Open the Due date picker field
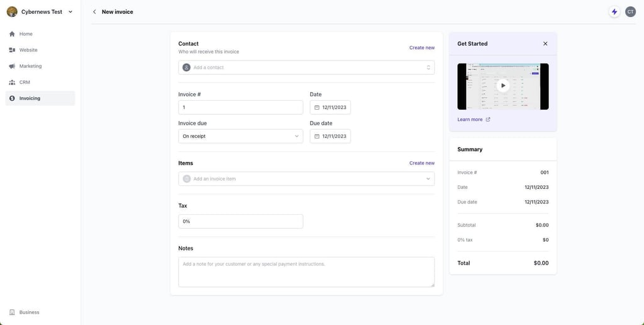644x325 pixels. click(x=330, y=136)
